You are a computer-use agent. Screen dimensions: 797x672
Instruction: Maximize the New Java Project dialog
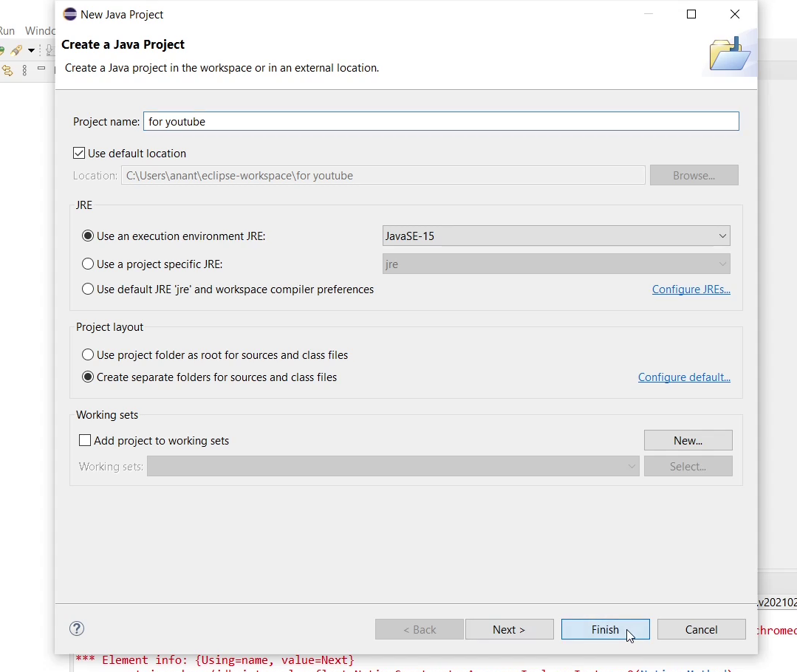(691, 14)
